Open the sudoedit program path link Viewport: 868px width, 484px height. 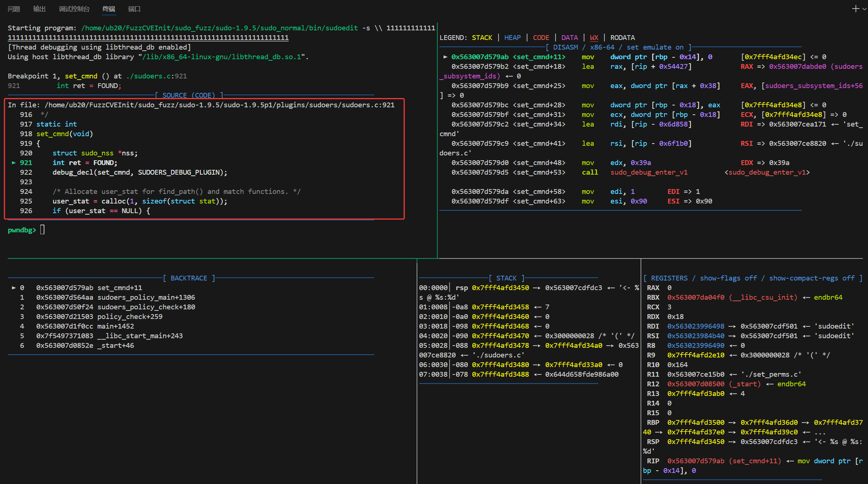[x=219, y=28]
